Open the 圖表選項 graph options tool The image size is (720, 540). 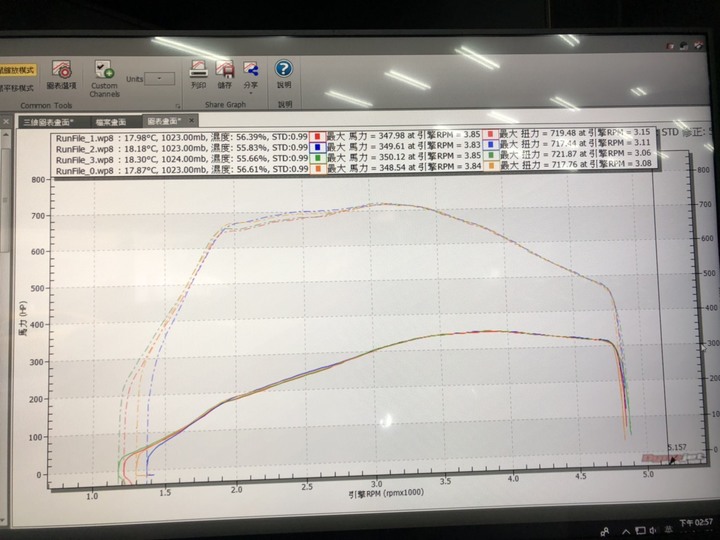[x=62, y=75]
